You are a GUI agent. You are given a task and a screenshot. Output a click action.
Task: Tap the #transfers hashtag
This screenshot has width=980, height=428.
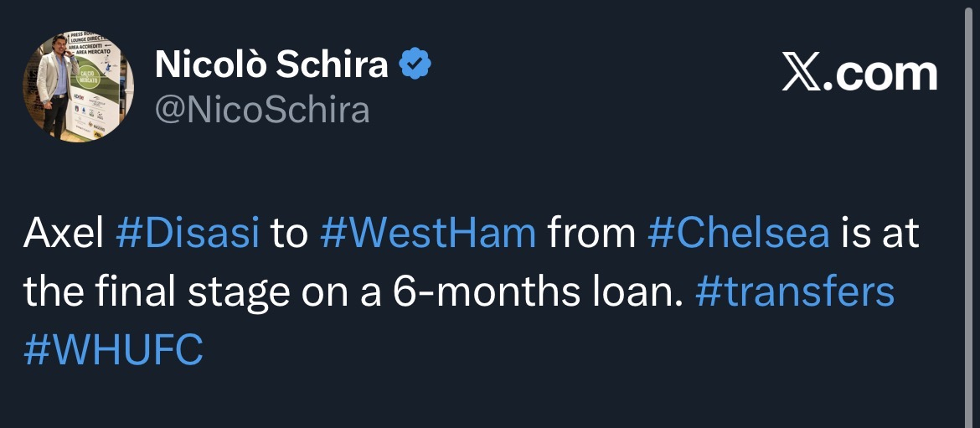(795, 291)
